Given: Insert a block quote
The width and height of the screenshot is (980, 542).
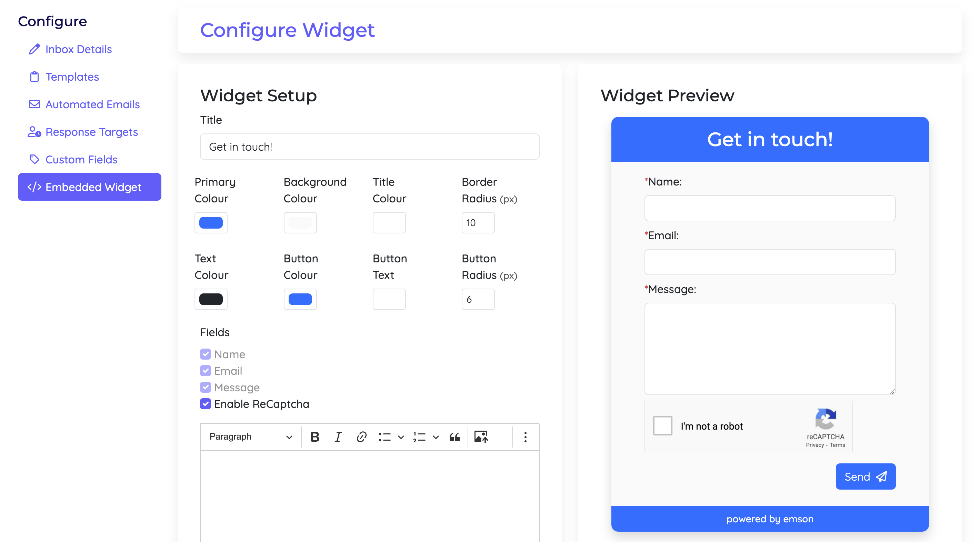Looking at the screenshot, I should point(454,436).
